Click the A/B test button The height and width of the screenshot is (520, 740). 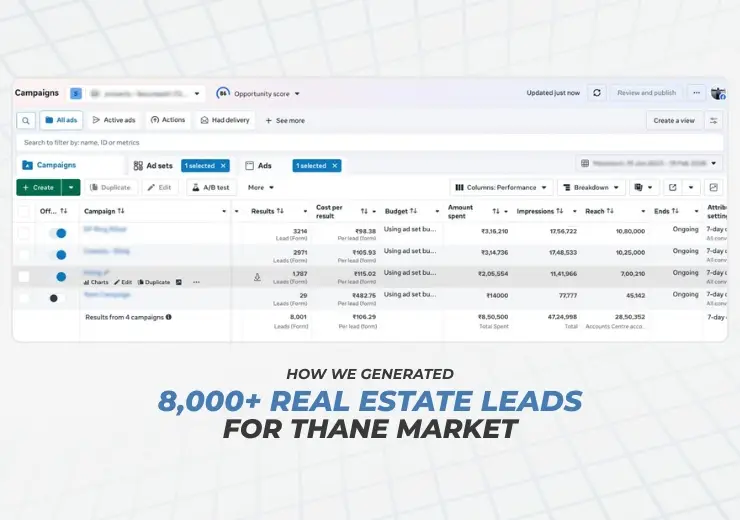[x=211, y=187]
